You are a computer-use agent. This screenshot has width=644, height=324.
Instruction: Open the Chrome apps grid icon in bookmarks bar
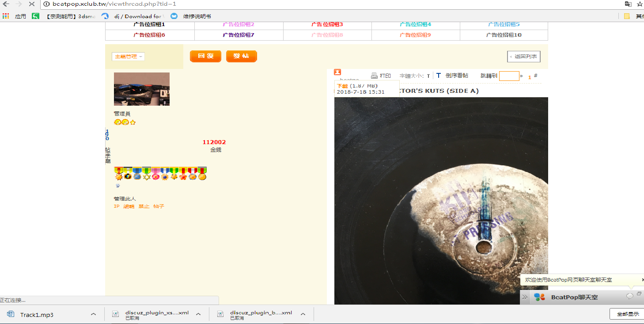coord(6,16)
